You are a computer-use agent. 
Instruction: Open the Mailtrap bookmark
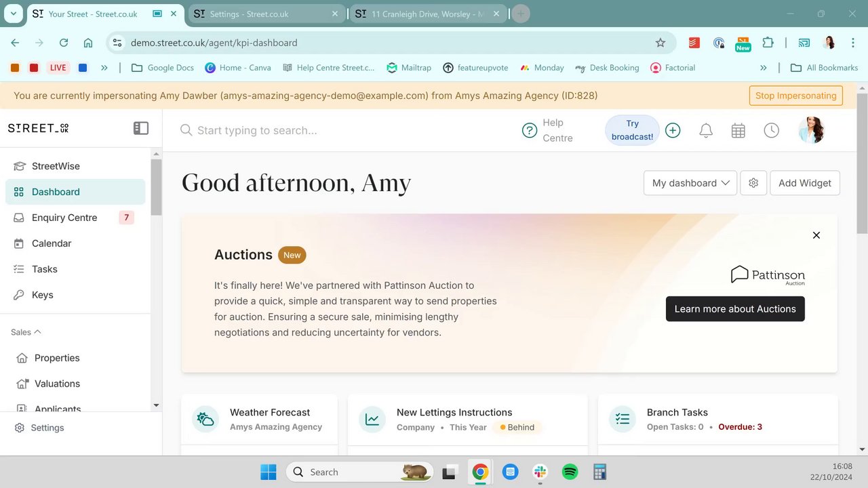[409, 68]
